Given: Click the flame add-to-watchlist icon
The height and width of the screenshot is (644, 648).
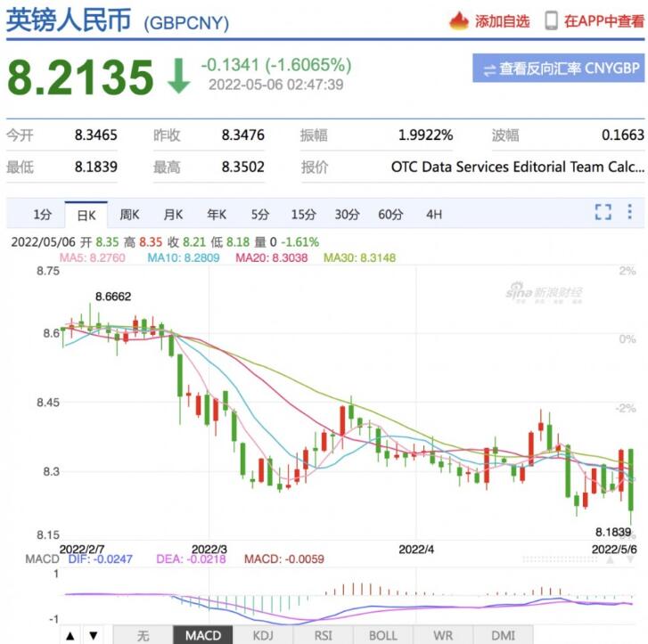Looking at the screenshot, I should point(459,20).
